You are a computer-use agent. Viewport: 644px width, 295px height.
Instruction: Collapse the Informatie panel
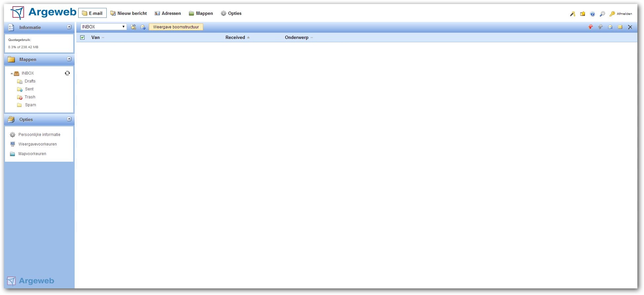click(x=69, y=27)
